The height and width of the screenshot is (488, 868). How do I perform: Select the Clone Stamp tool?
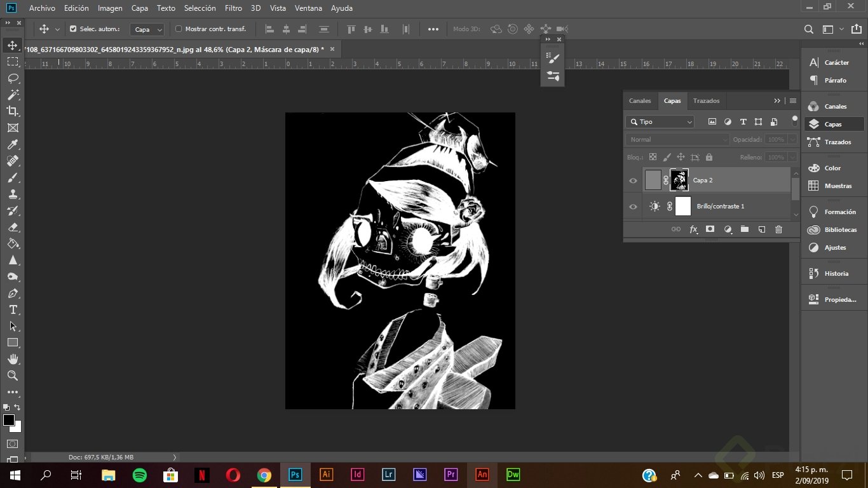[12, 194]
